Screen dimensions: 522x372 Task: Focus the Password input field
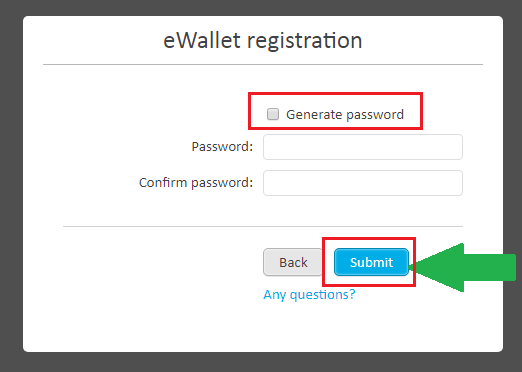coord(363,147)
